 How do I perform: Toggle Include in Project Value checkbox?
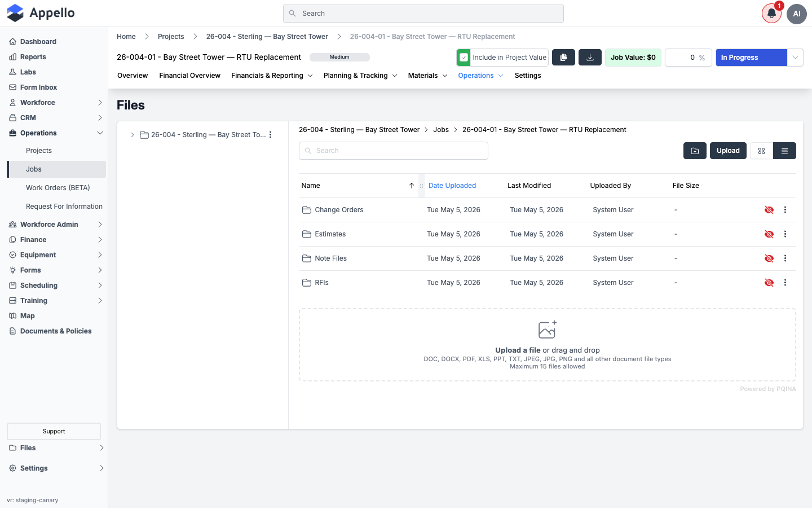point(464,58)
